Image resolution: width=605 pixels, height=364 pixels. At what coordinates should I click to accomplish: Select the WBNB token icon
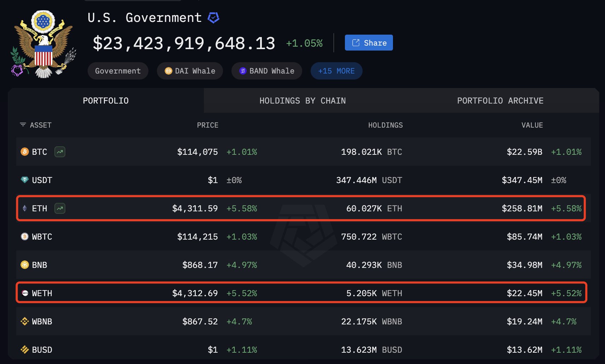click(24, 321)
